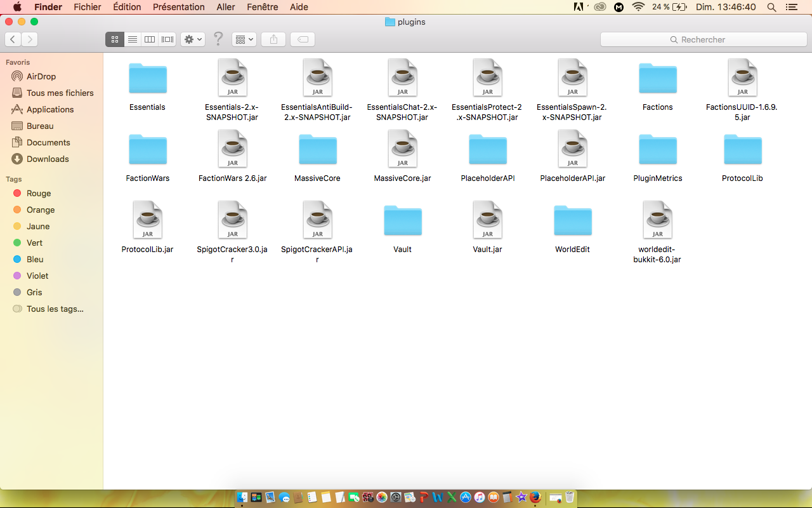Select EssentialsSpawn-2.x-SNAPSHOT.jar file
Viewport: 812px width, 508px height.
[572, 78]
